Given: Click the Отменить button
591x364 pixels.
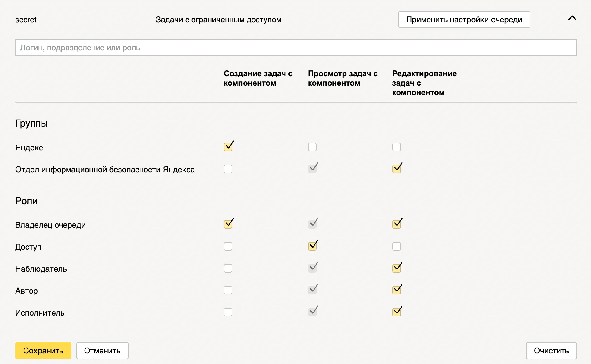Looking at the screenshot, I should (x=102, y=351).
